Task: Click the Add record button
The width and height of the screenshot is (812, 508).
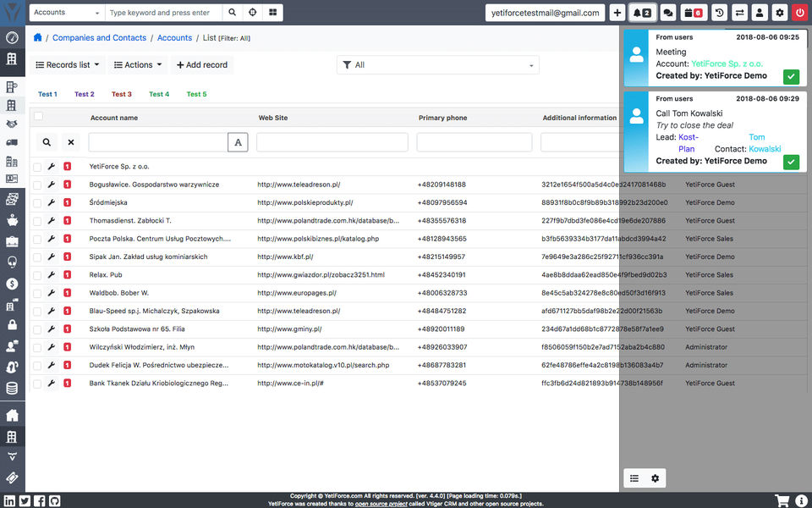Action: (x=202, y=65)
